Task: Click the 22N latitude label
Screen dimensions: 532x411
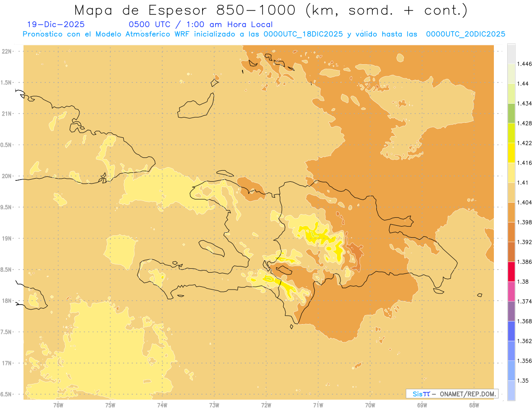Action: pyautogui.click(x=7, y=51)
